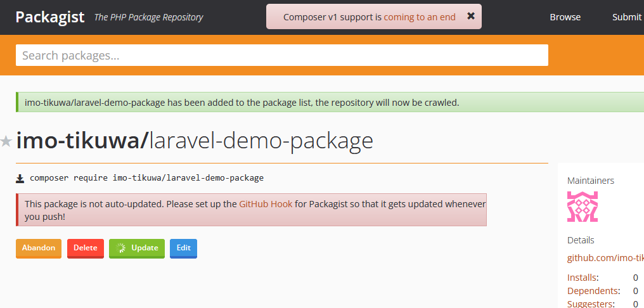This screenshot has width=644, height=308.
Task: Click the green Update button
Action: pos(137,248)
